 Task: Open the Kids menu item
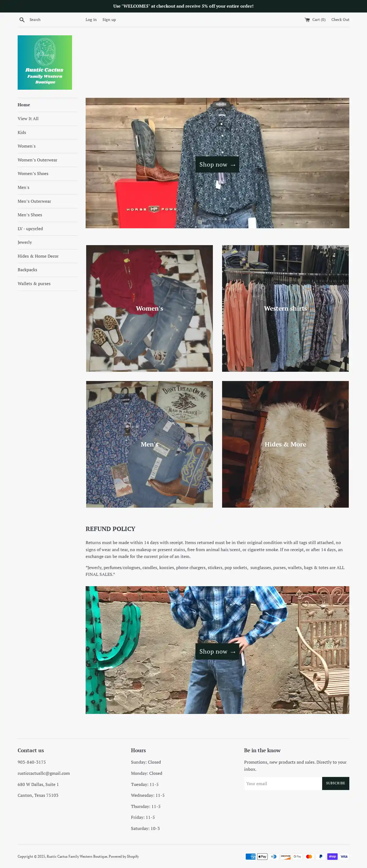tap(22, 132)
